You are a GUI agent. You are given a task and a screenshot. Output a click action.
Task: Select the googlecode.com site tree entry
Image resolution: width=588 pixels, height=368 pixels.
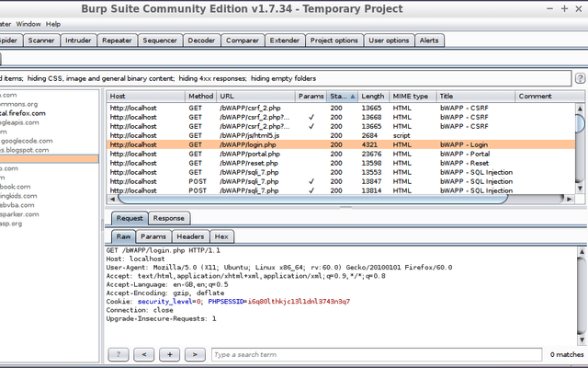coord(27,141)
